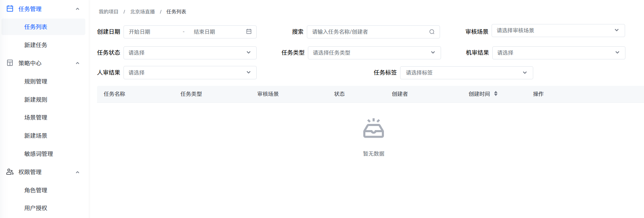Open the 任务状态 dropdown
Image resolution: width=644 pixels, height=218 pixels.
pyautogui.click(x=190, y=53)
